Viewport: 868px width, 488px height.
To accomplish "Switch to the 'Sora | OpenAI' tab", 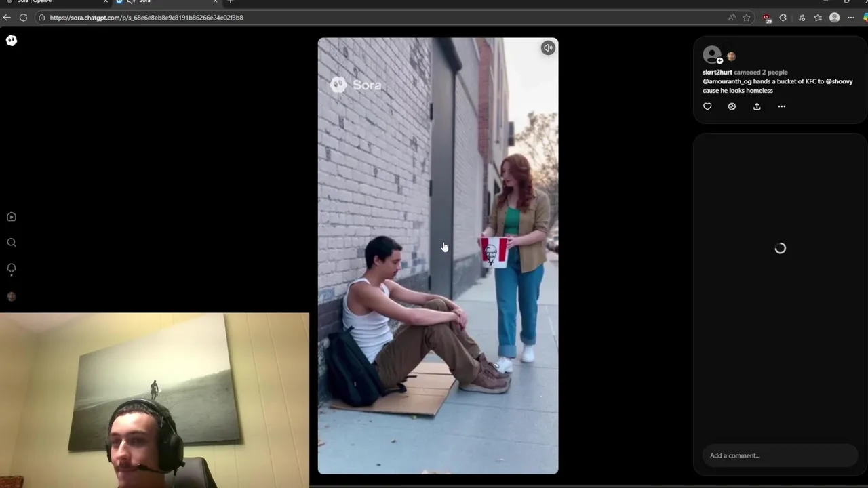I will tap(54, 2).
